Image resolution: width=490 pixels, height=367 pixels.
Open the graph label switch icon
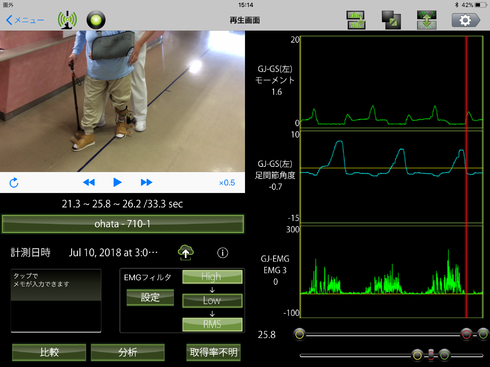pos(355,20)
